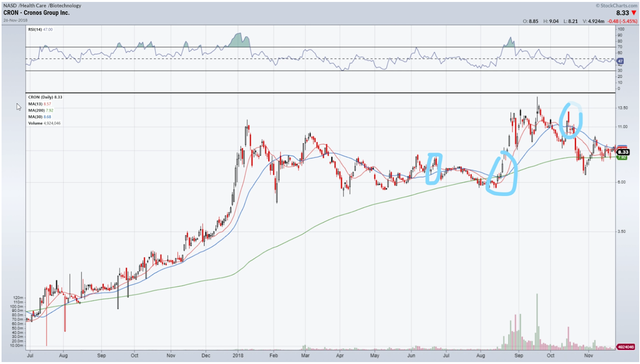The width and height of the screenshot is (640, 364).
Task: Click the 'Feb' month label on the time axis
Action: pyautogui.click(x=274, y=355)
